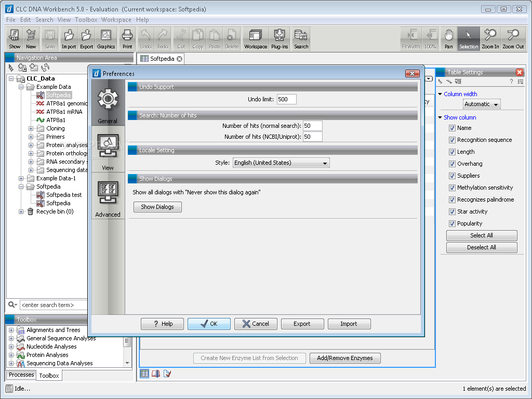Open the File menu
The height and width of the screenshot is (399, 532).
click(11, 20)
